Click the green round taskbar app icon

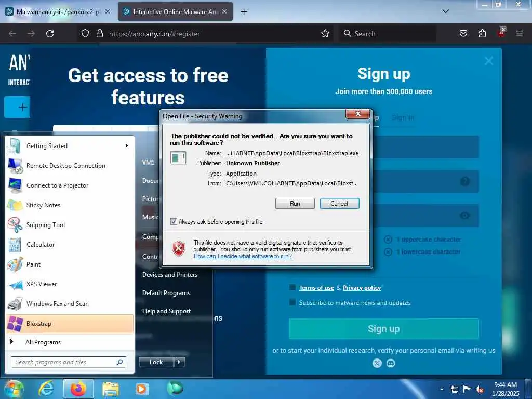(x=175, y=389)
